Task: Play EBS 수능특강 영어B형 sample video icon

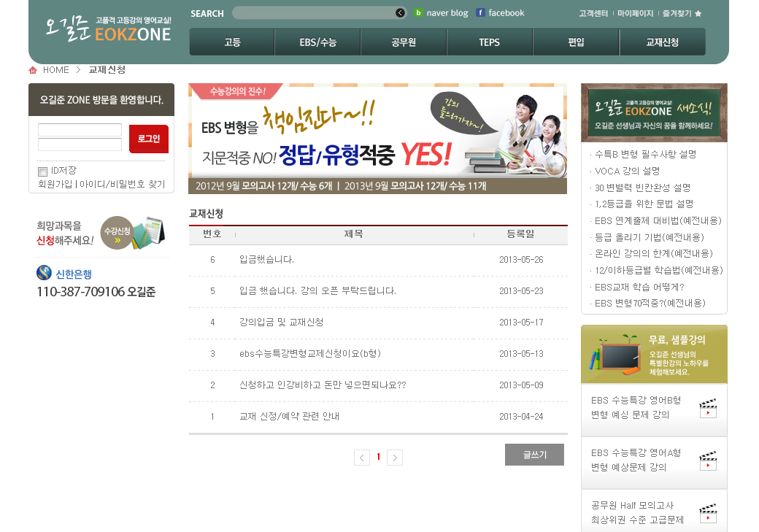Action: [x=707, y=409]
